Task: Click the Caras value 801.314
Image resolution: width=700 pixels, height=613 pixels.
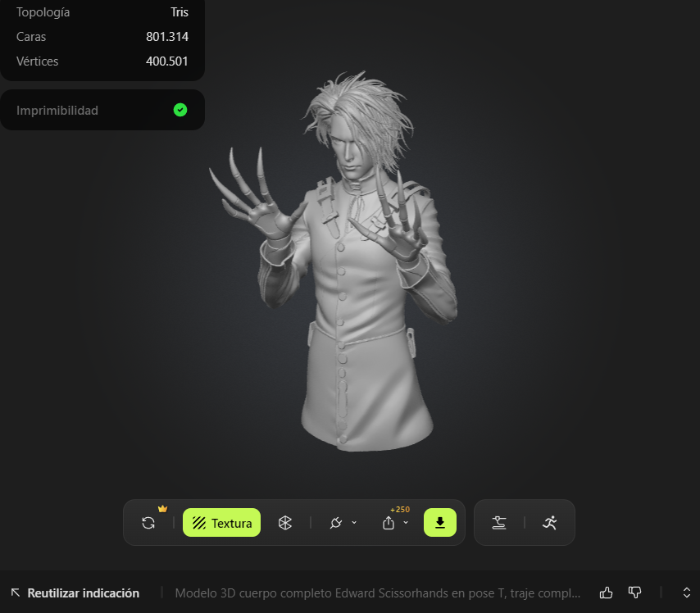Action: click(x=167, y=37)
